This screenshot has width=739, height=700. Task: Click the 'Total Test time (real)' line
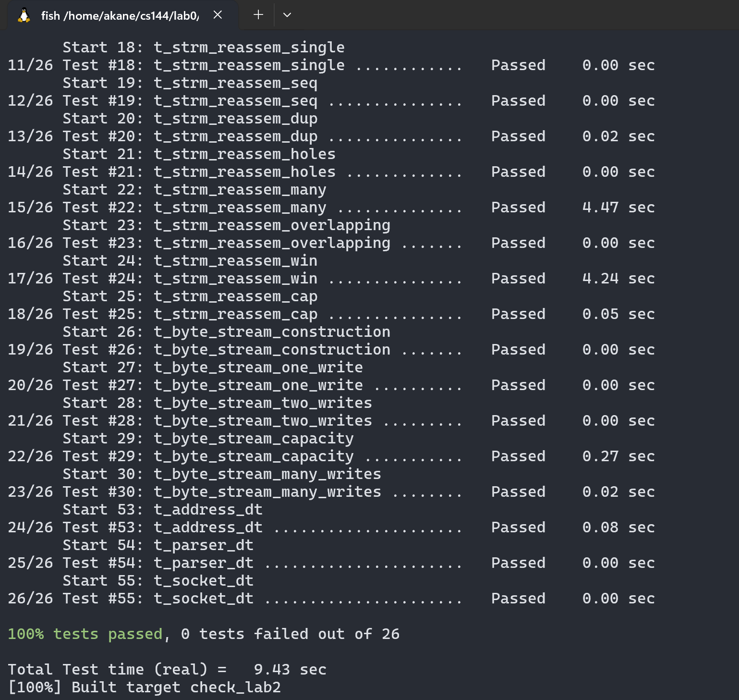pyautogui.click(x=167, y=670)
